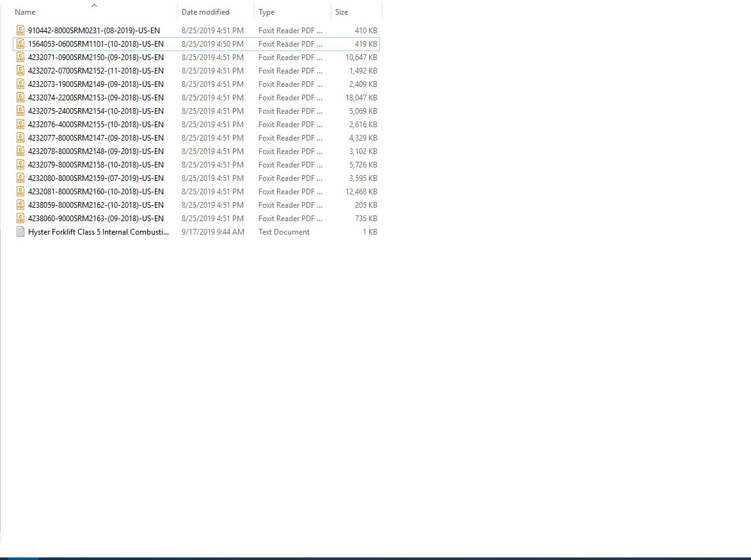This screenshot has width=751, height=560.
Task: Click the PDF icon for 910442-8000SRM0231
Action: [x=20, y=30]
